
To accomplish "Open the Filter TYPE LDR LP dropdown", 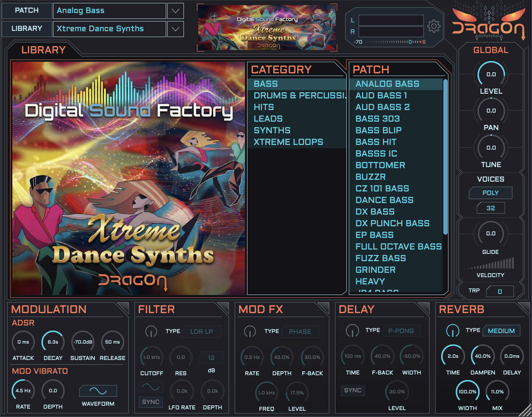I will tap(202, 332).
